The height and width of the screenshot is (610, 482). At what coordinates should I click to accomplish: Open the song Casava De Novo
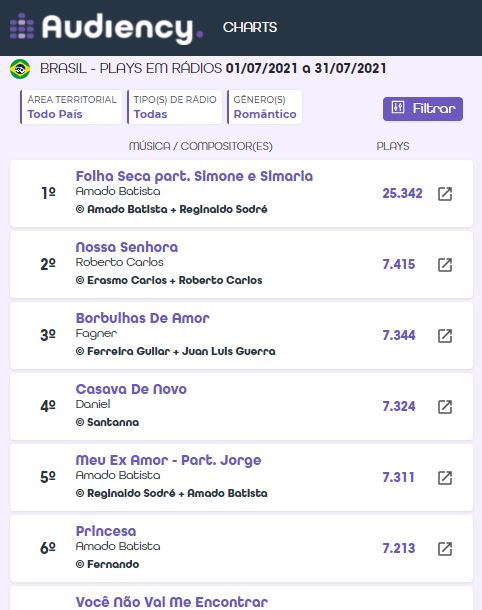[x=131, y=389]
